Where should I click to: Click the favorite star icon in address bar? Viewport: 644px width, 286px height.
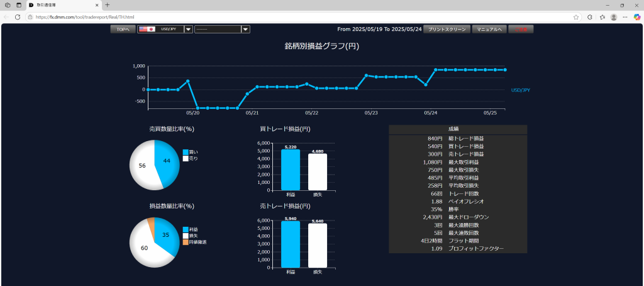click(x=575, y=17)
